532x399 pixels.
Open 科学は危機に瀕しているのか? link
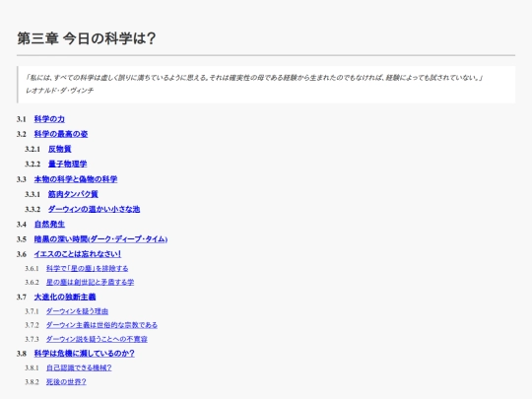(x=84, y=354)
